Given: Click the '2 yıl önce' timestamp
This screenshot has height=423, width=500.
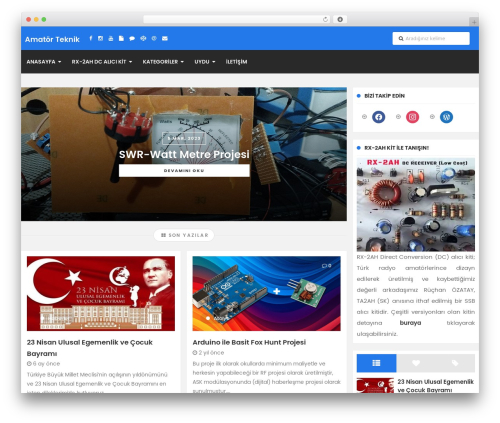Looking at the screenshot, I should pyautogui.click(x=208, y=352).
